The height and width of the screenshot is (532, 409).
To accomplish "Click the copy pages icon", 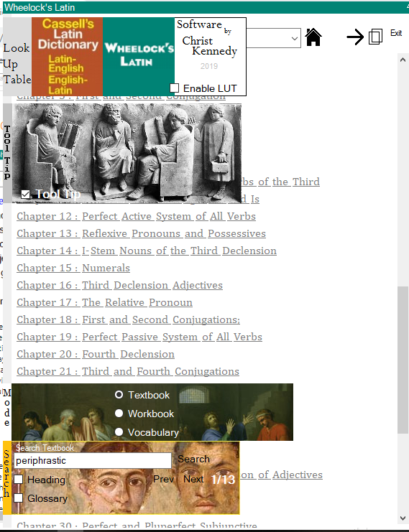I will pyautogui.click(x=375, y=37).
